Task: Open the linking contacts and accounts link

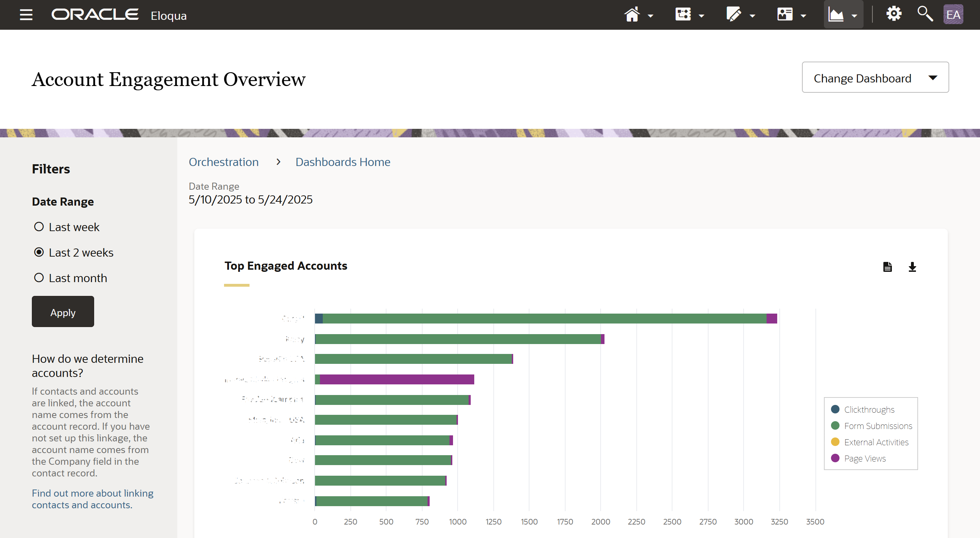Action: [x=92, y=499]
